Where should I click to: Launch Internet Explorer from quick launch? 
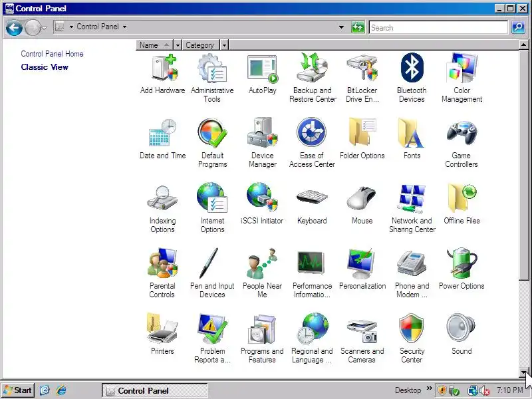(61, 390)
